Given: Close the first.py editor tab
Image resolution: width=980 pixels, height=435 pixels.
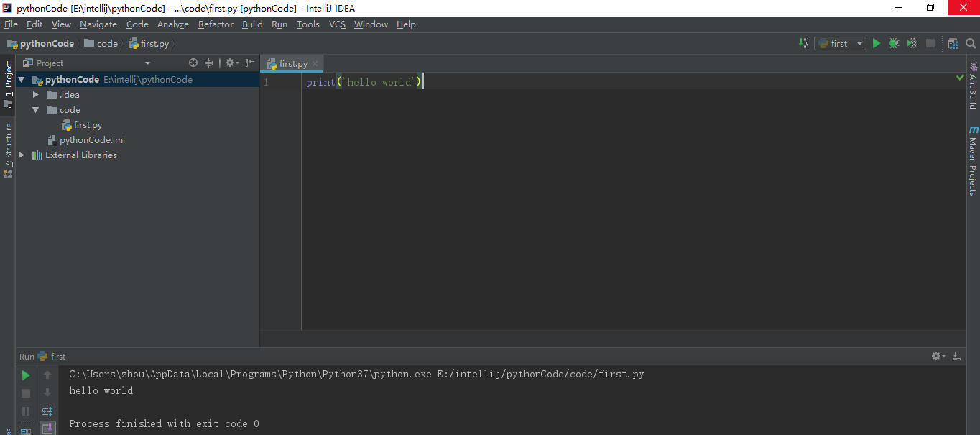Looking at the screenshot, I should click(x=315, y=63).
